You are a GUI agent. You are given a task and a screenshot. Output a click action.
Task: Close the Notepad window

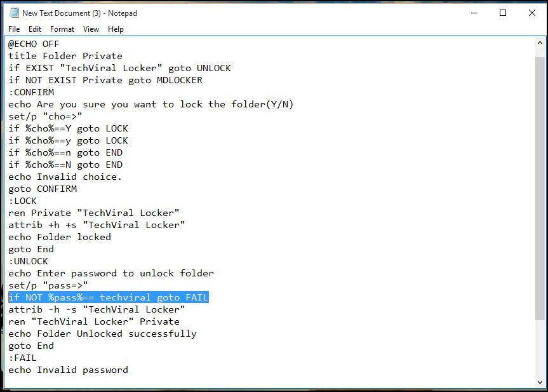click(532, 13)
